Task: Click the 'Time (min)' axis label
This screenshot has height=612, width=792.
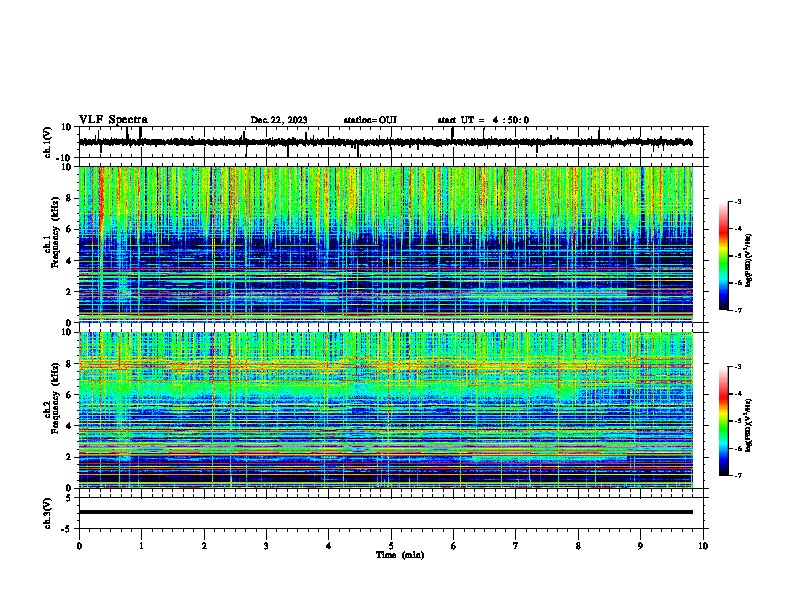Action: (400, 555)
